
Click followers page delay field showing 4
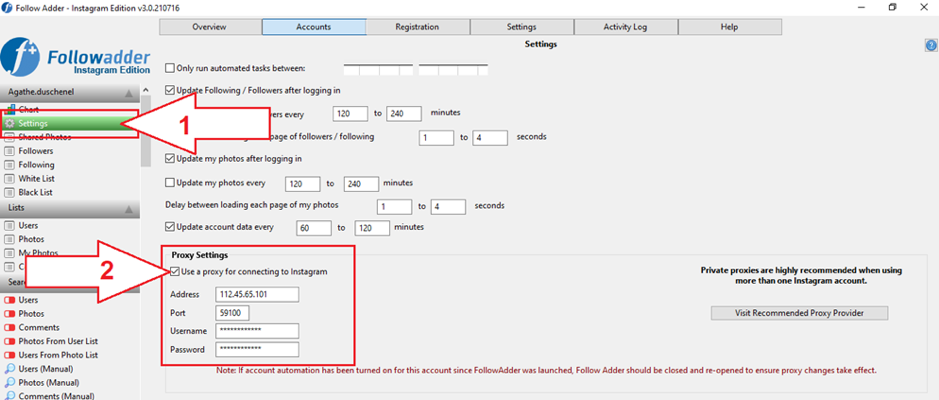coord(490,137)
